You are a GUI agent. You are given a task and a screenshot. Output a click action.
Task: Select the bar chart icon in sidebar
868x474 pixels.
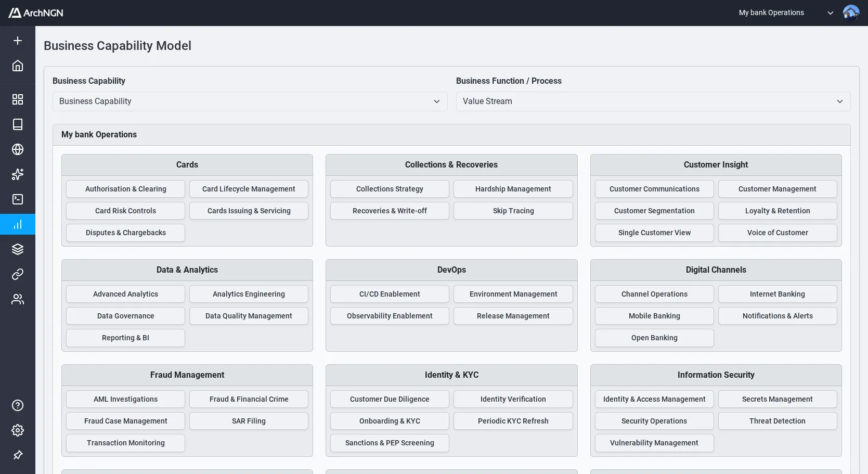[x=18, y=224]
